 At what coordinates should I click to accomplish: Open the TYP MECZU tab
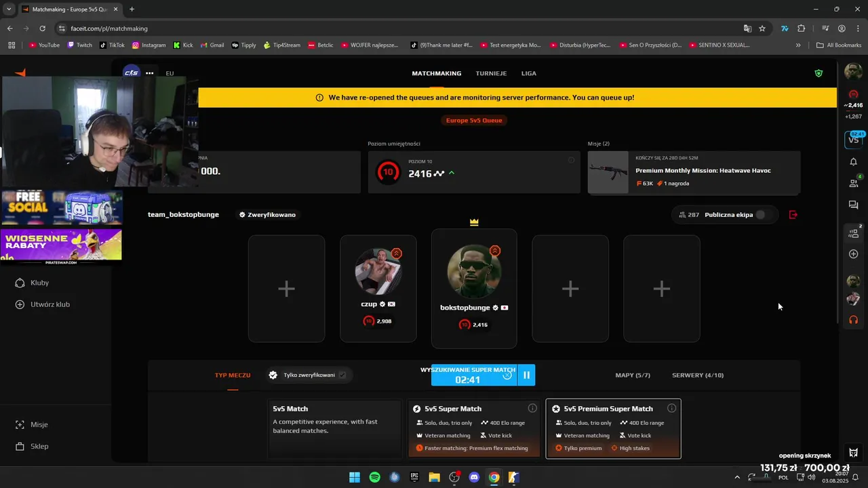[x=233, y=375]
